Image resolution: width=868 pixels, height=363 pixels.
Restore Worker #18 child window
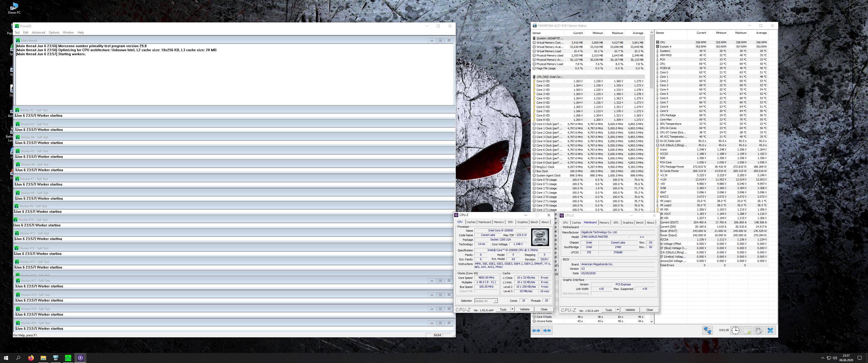click(440, 295)
